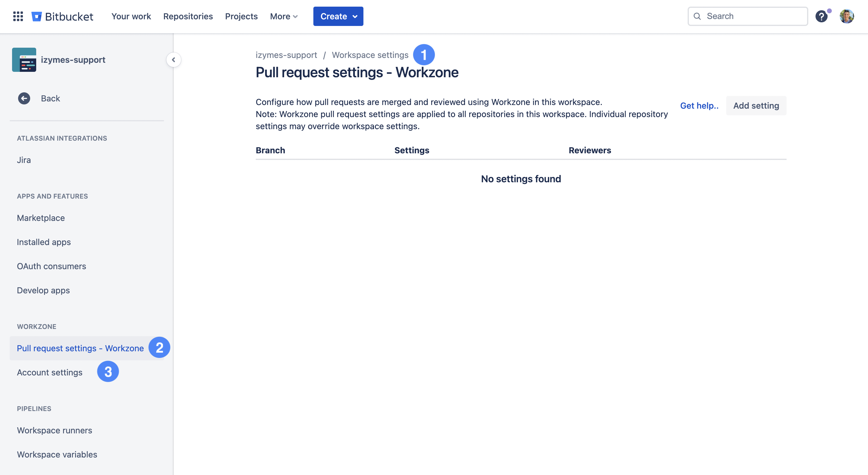The width and height of the screenshot is (868, 475).
Task: Click the Back arrow in the sidebar
Action: tap(23, 98)
